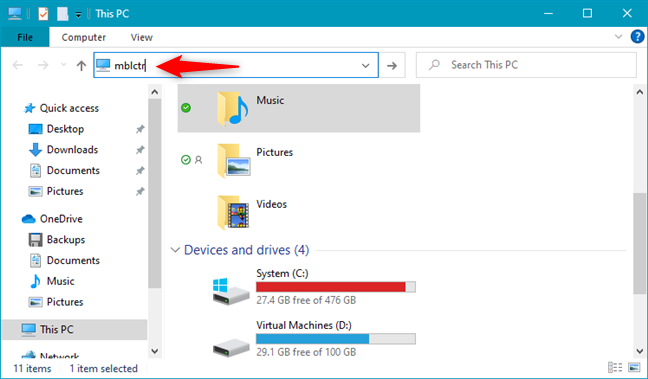Click the Go to arrow button
648x379 pixels.
pos(392,65)
